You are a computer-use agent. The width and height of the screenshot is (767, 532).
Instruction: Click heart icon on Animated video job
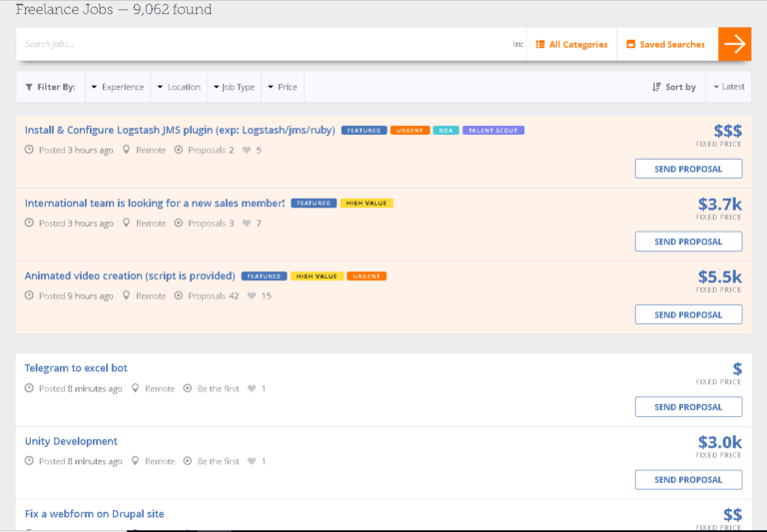pos(252,296)
